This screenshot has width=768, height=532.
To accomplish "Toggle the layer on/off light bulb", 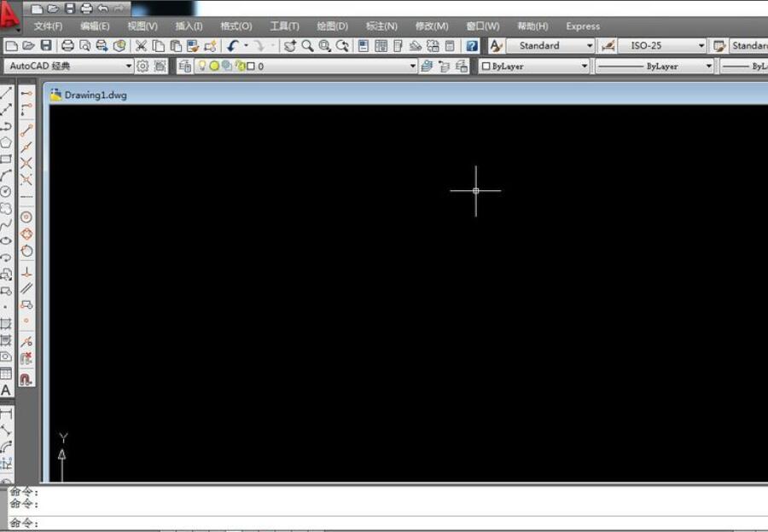I will [203, 66].
